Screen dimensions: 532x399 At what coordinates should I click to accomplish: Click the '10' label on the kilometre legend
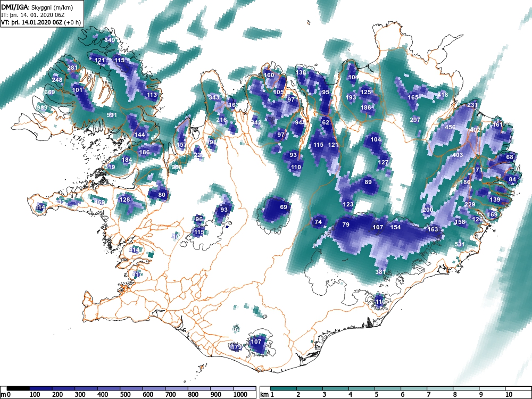509,395
